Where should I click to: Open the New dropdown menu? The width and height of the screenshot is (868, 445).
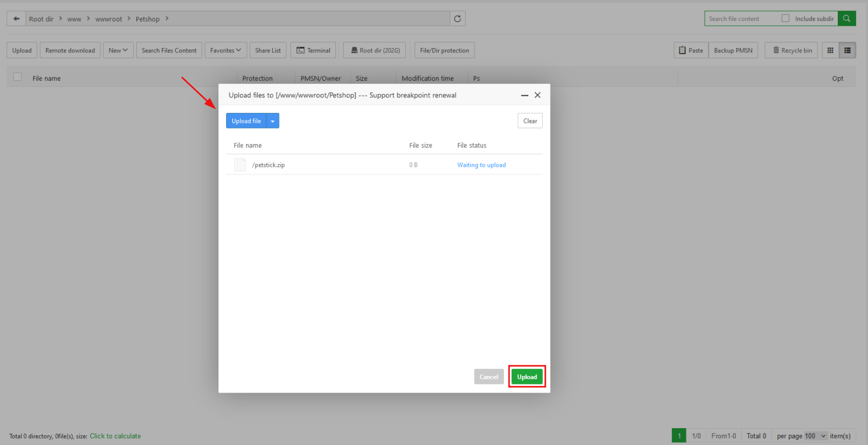point(118,51)
